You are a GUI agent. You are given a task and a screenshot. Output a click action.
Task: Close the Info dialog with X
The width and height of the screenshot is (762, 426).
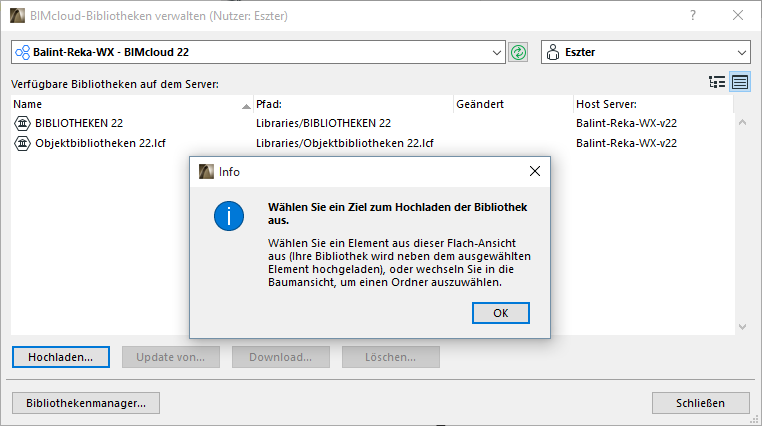pos(535,171)
